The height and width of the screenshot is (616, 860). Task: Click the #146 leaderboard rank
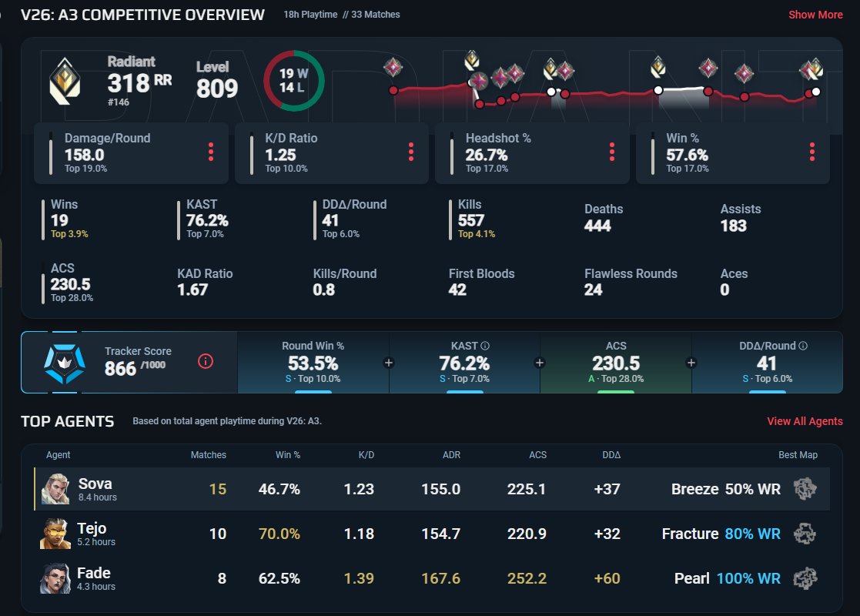[119, 102]
